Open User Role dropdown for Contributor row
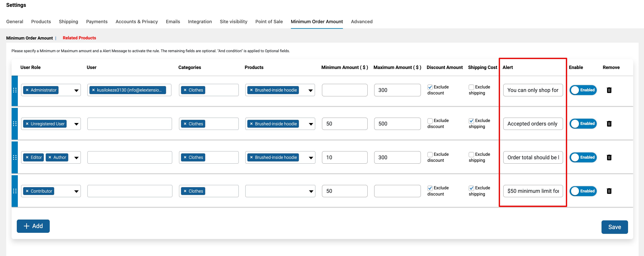This screenshot has height=256, width=644. [x=76, y=191]
